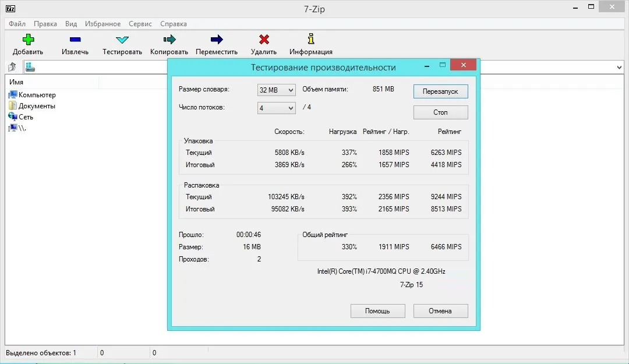Click the Сеть row text

tap(26, 117)
